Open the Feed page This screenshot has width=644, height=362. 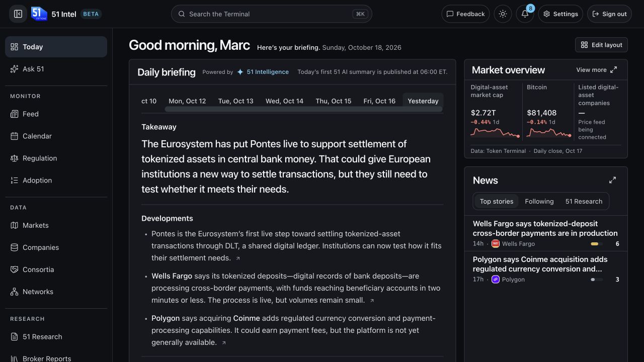tap(56, 114)
